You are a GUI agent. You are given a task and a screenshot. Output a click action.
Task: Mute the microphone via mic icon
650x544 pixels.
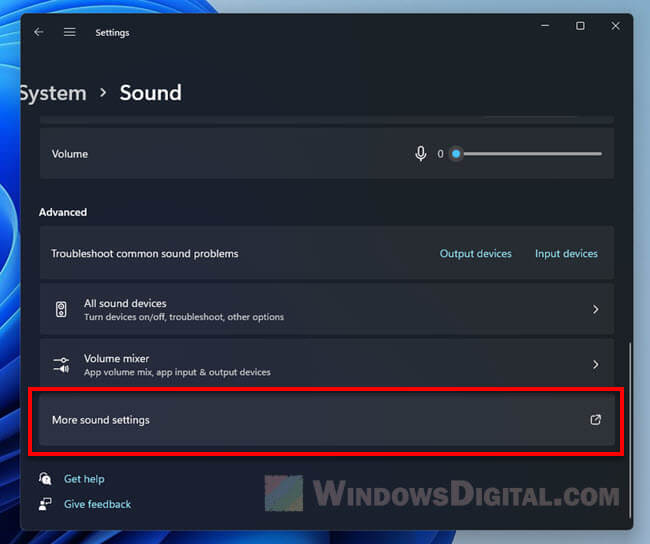(421, 154)
